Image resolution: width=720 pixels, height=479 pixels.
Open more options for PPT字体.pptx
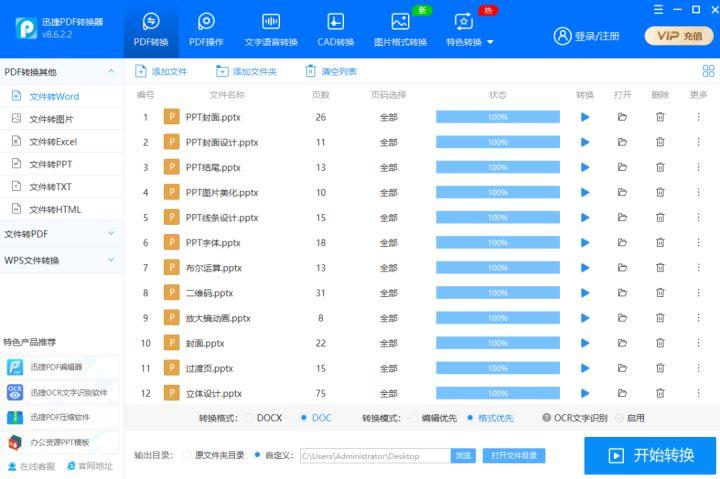pyautogui.click(x=698, y=243)
